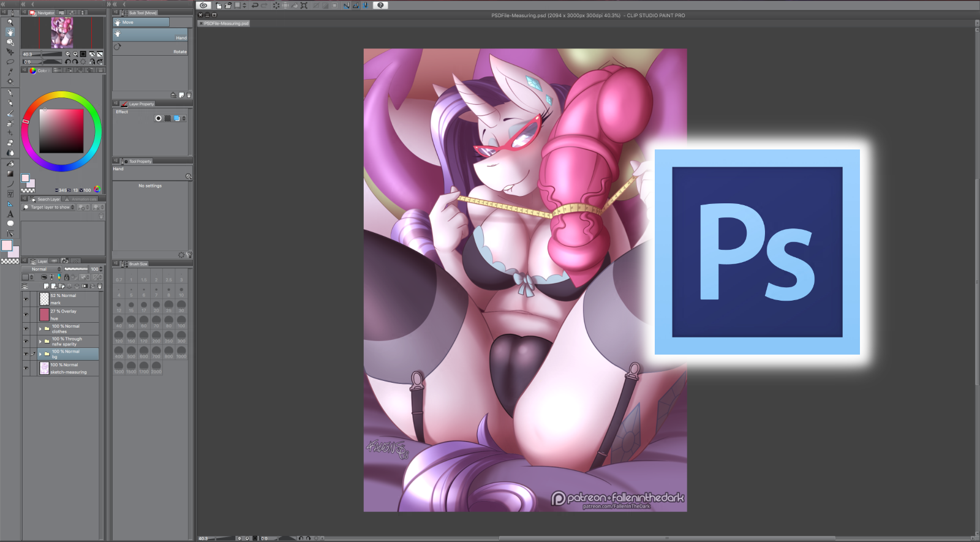Open CLIP STUDIO launcher icon
The image size is (980, 542).
click(x=203, y=6)
